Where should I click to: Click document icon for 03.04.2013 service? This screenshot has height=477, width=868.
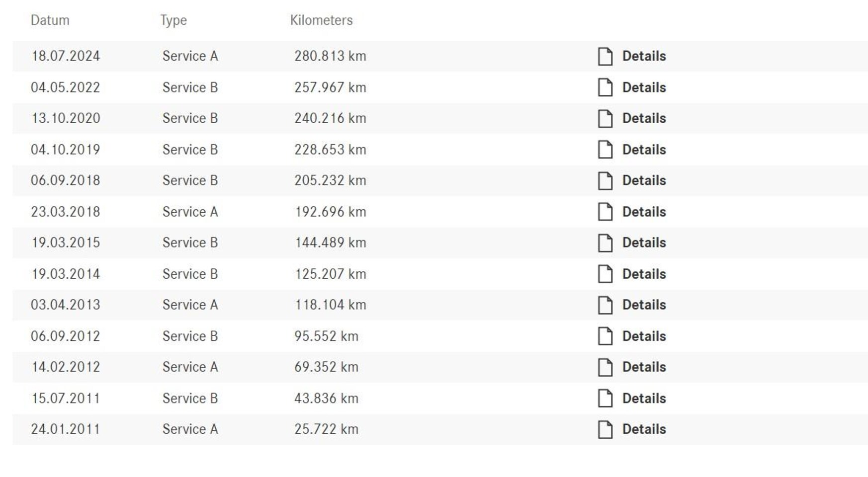605,305
